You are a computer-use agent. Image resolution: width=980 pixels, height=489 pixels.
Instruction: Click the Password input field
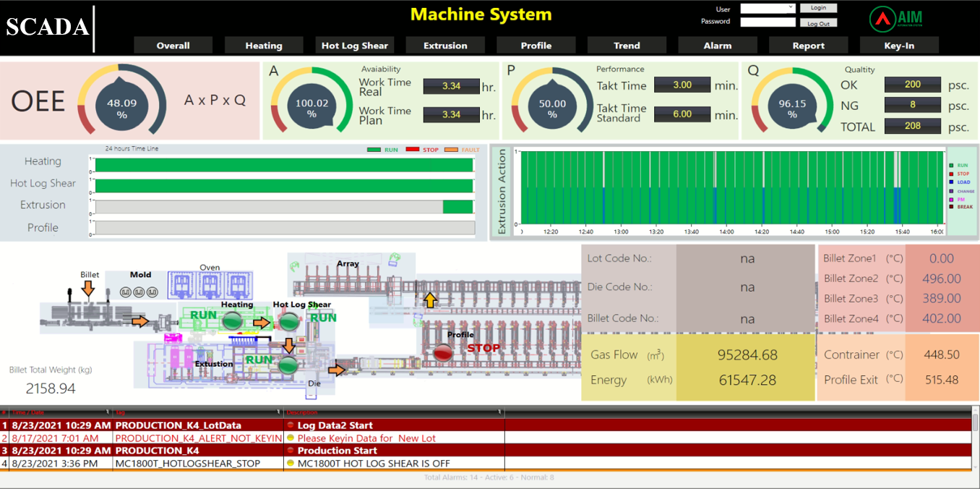[768, 22]
